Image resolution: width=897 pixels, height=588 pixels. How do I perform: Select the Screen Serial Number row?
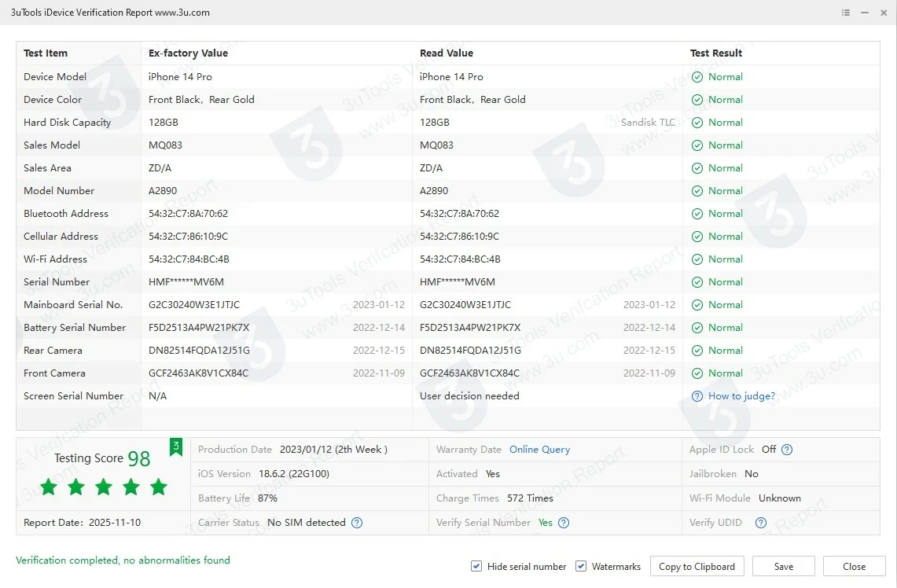(x=73, y=396)
